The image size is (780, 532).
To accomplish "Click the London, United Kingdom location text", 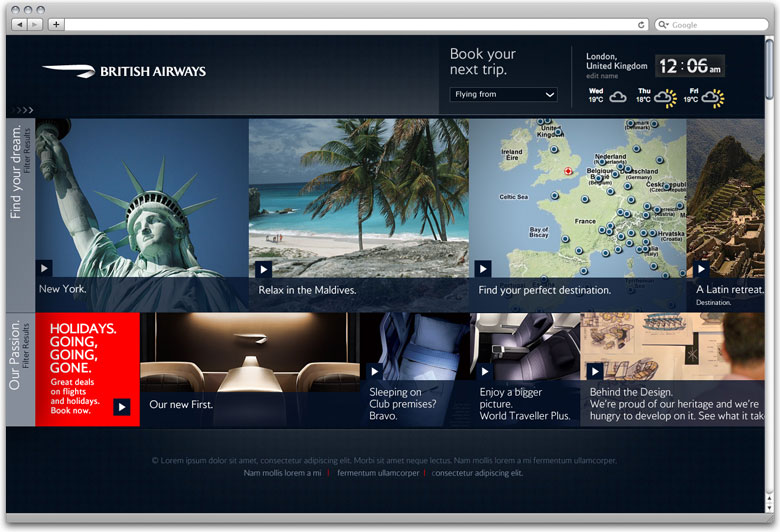I will tap(617, 61).
